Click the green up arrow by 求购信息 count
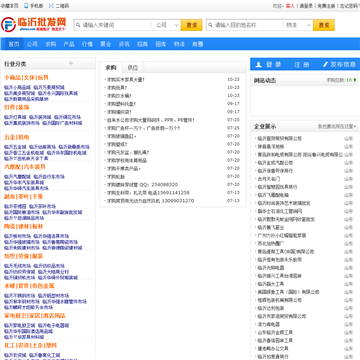Screen dimensions: 360x360 tap(355, 80)
